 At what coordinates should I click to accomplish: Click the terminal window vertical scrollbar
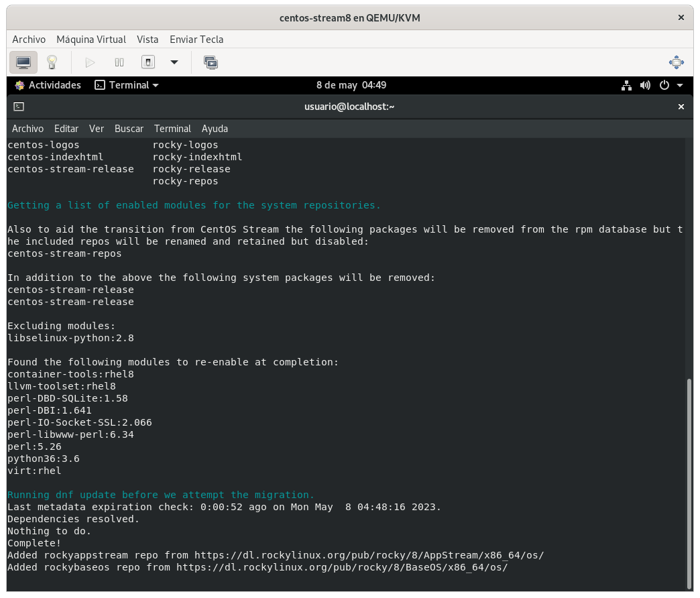(x=689, y=481)
